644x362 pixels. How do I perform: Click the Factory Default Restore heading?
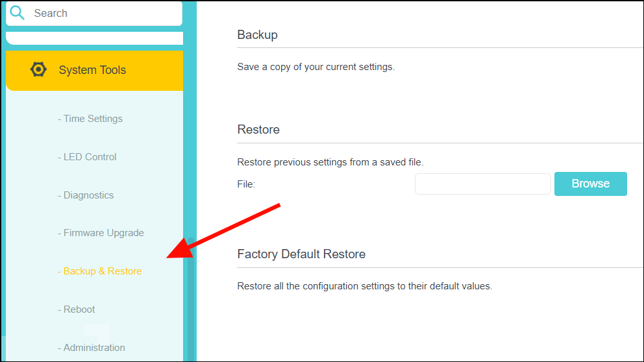301,254
